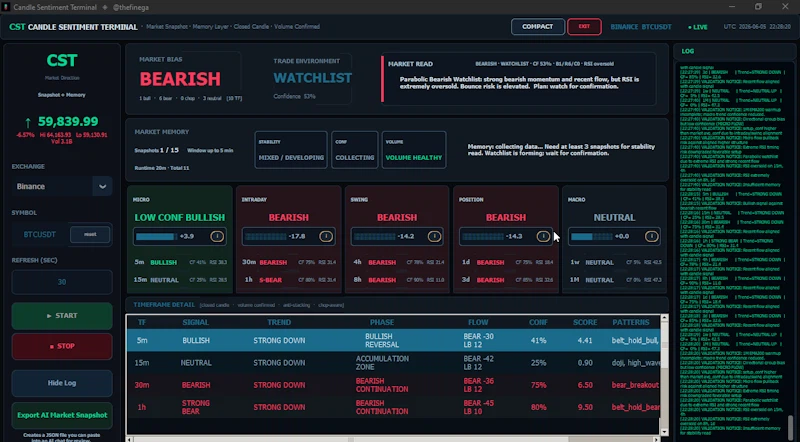
Task: Expand the Exchange dropdown arrow
Action: 103,186
